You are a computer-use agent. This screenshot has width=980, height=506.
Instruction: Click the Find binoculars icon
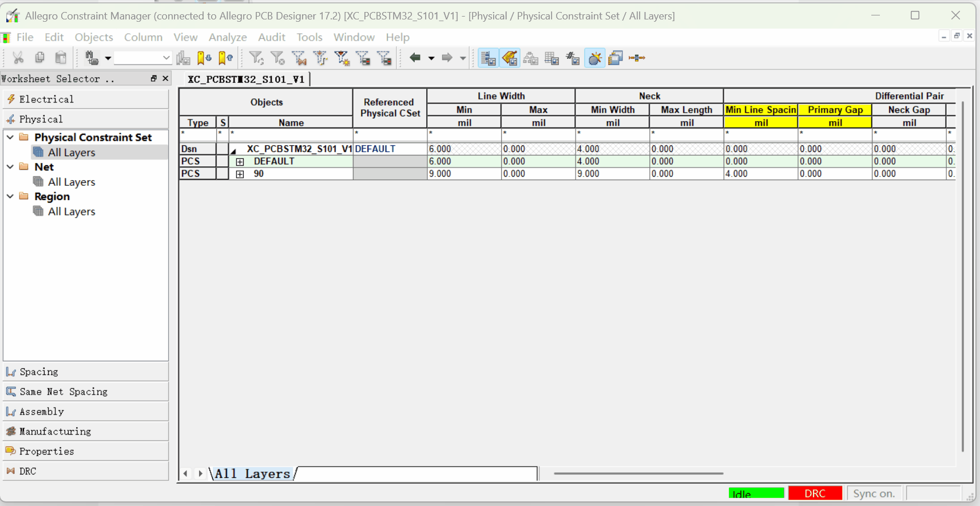[92, 58]
